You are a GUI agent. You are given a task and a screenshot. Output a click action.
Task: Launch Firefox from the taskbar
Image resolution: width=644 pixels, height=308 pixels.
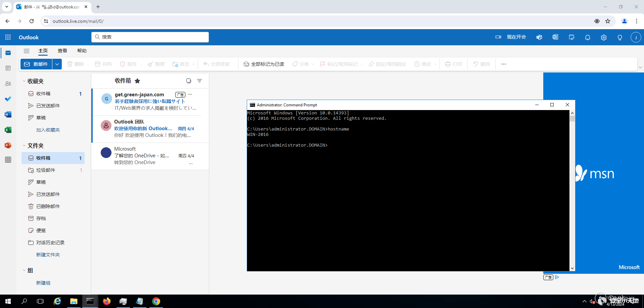(107, 301)
